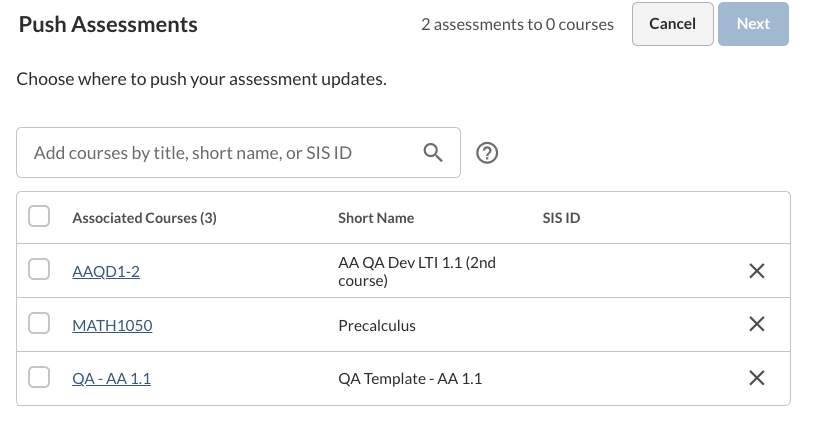Visit the QA - AA 1.1 link
Image resolution: width=814 pixels, height=424 pixels.
click(112, 379)
